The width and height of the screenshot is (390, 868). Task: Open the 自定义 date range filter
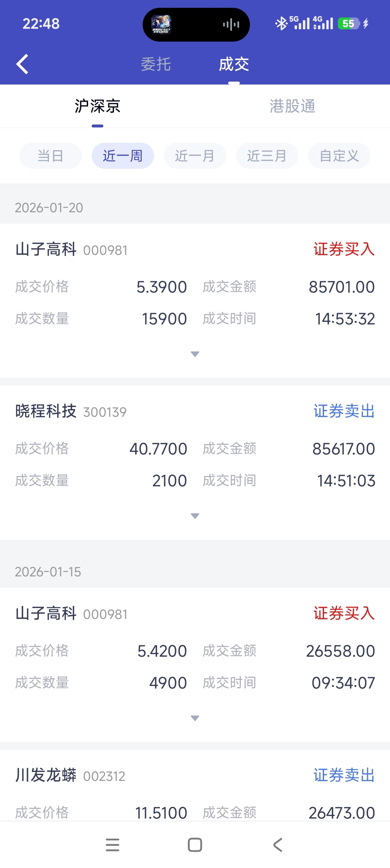click(339, 156)
